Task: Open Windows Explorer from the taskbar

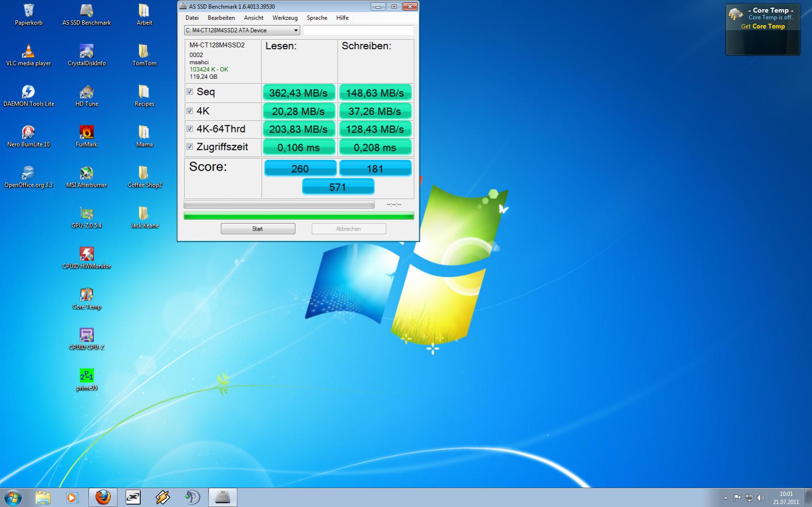Action: click(43, 497)
